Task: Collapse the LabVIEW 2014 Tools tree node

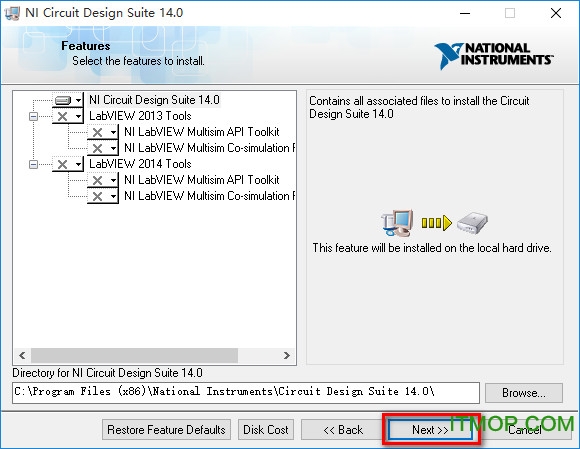Action: 33,164
